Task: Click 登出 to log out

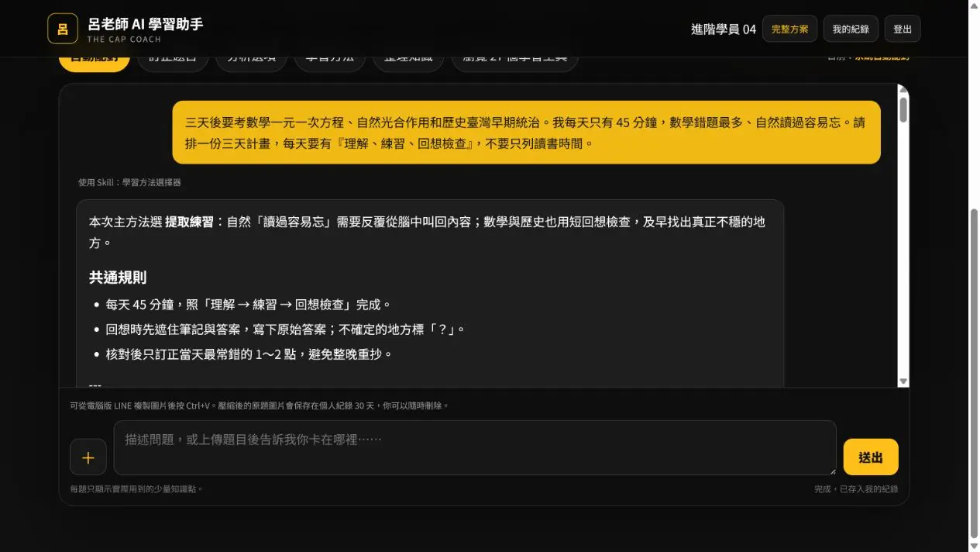Action: click(x=903, y=29)
